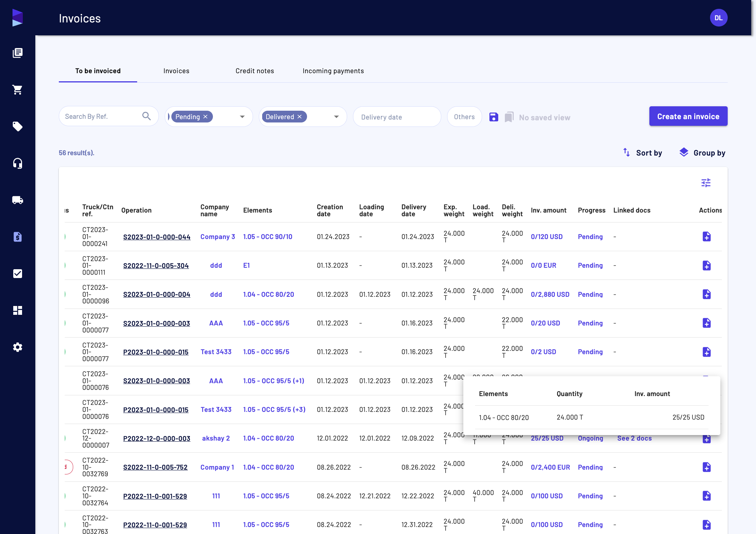Save current view with floppy disk icon

[493, 117]
